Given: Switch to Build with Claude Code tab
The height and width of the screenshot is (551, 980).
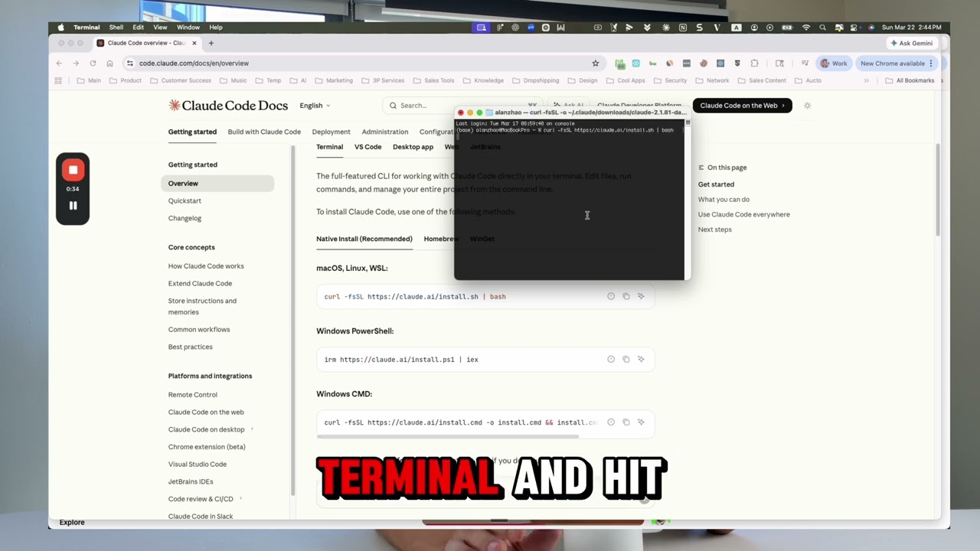Looking at the screenshot, I should (x=264, y=132).
